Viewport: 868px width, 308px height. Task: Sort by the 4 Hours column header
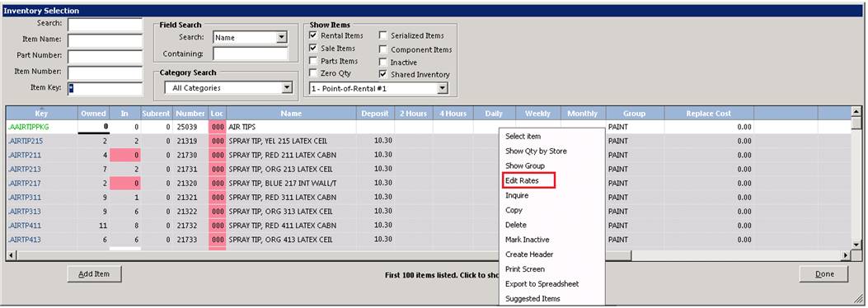click(x=453, y=113)
